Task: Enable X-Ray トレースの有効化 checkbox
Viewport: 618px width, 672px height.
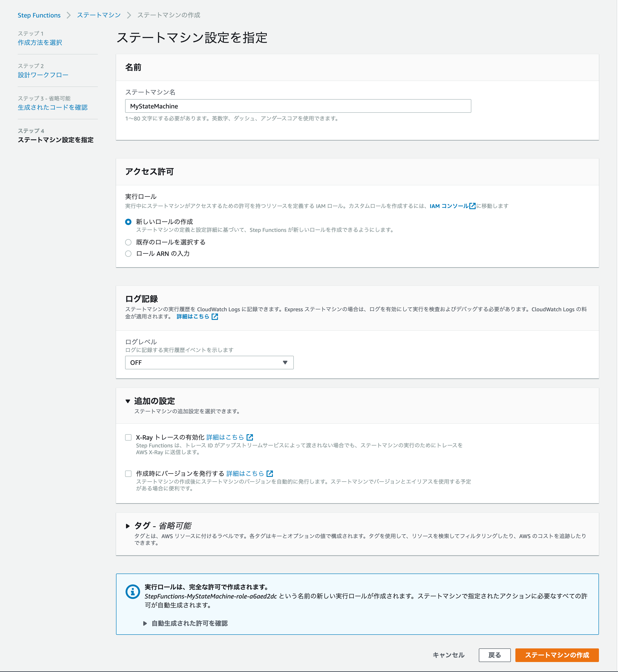Action: coord(128,437)
